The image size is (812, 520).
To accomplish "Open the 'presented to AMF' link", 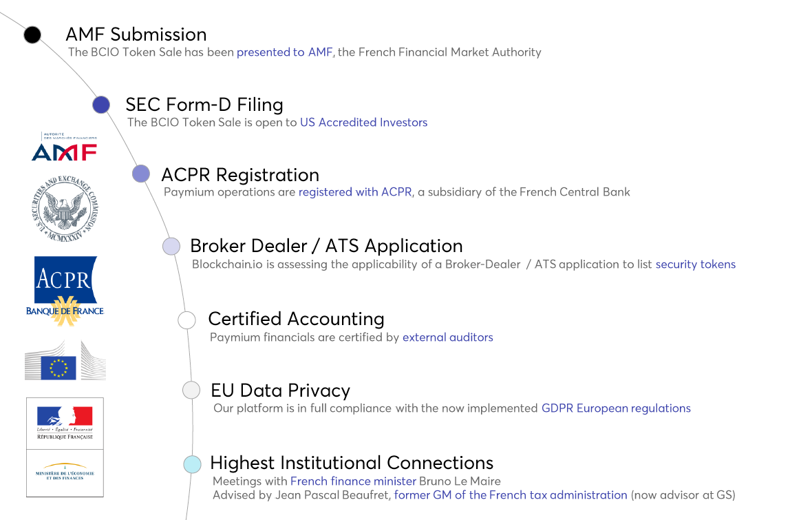I will pos(284,52).
